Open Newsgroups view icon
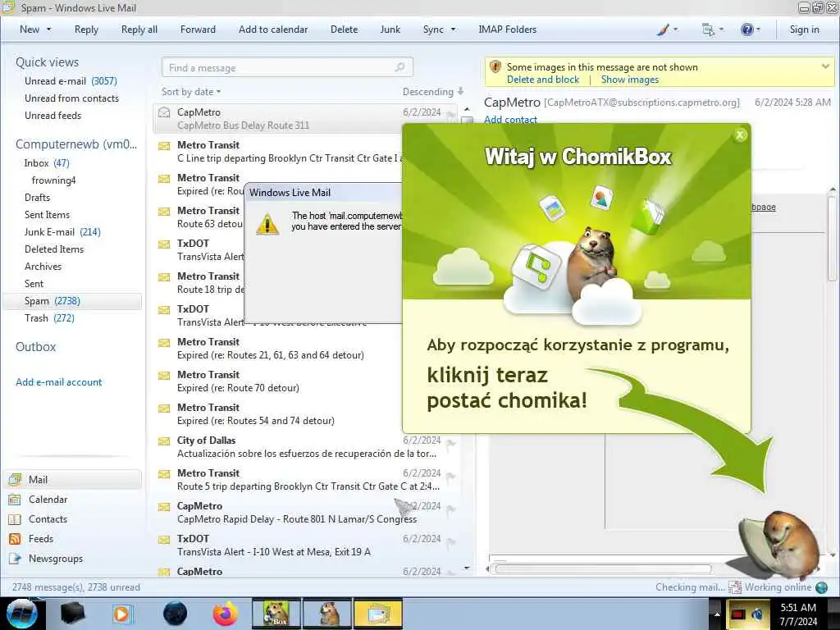Image resolution: width=840 pixels, height=630 pixels. coord(15,559)
